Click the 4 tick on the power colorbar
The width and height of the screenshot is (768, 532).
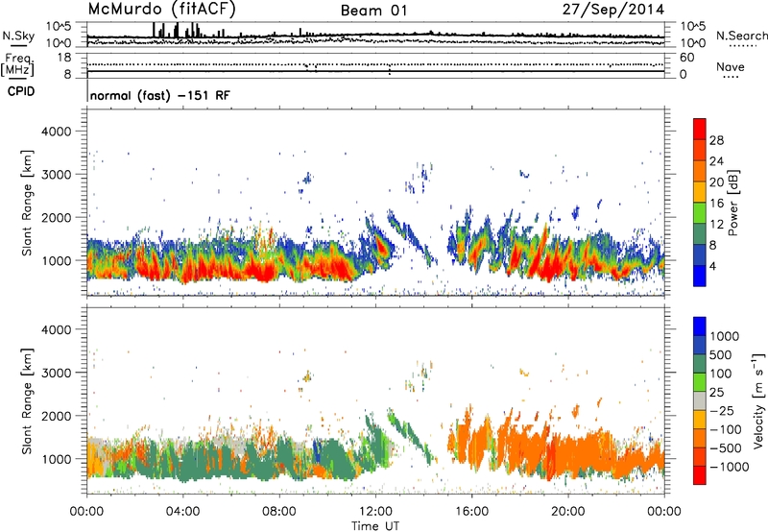(x=712, y=267)
